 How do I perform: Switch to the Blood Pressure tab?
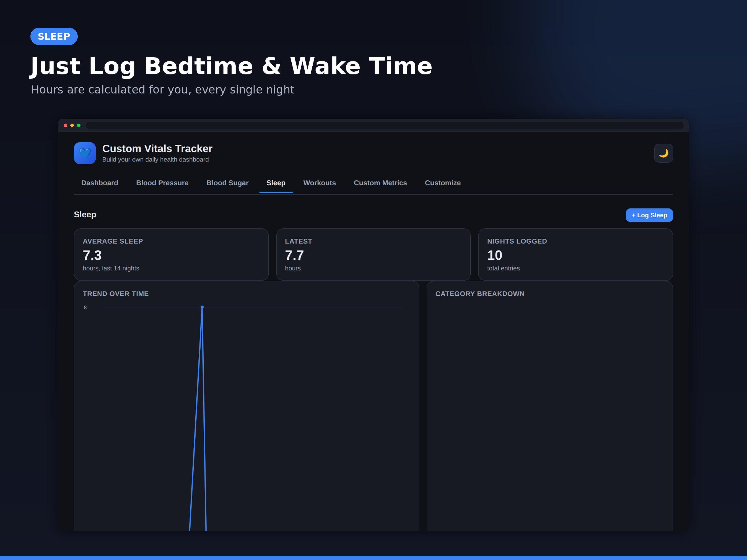coord(162,183)
